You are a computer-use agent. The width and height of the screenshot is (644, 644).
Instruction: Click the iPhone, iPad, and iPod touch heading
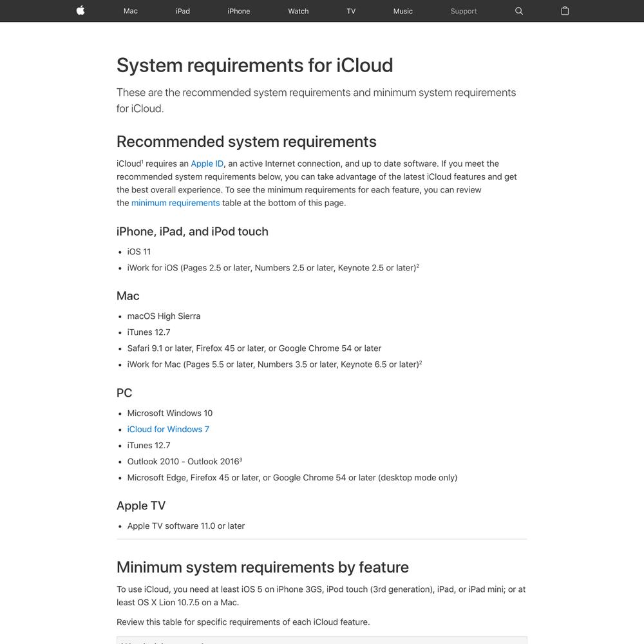click(192, 232)
